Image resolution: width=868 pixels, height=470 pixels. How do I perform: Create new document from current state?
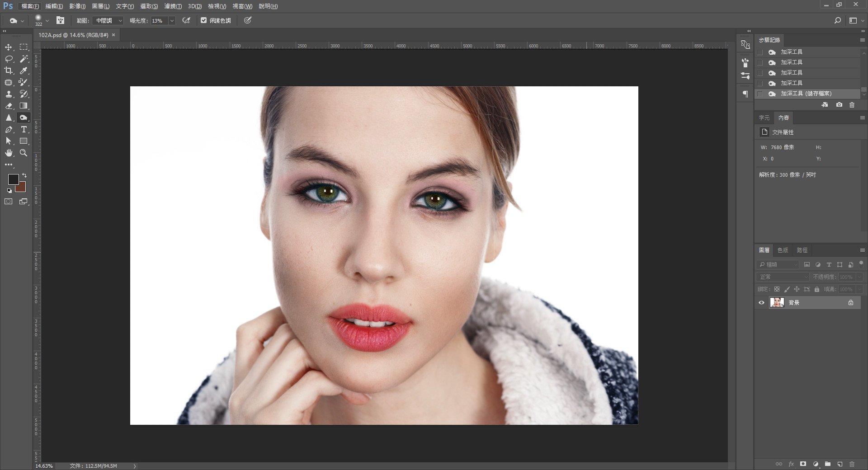coord(825,104)
